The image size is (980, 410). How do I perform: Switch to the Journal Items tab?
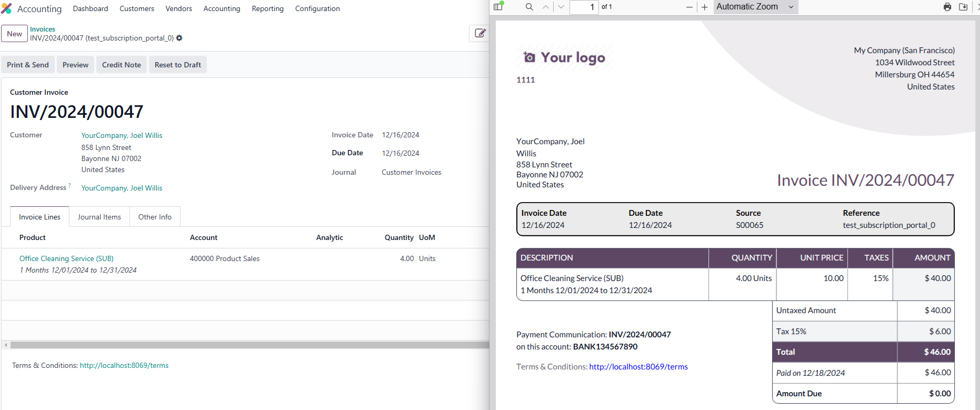pos(99,217)
